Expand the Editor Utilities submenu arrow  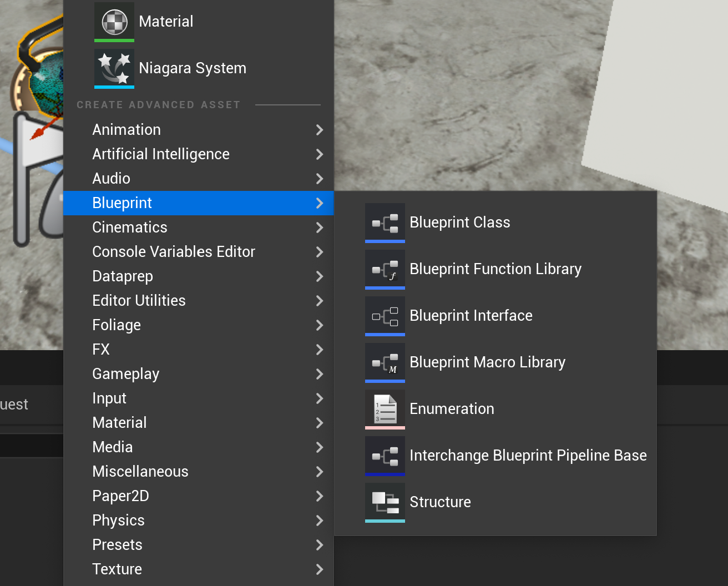pos(320,301)
